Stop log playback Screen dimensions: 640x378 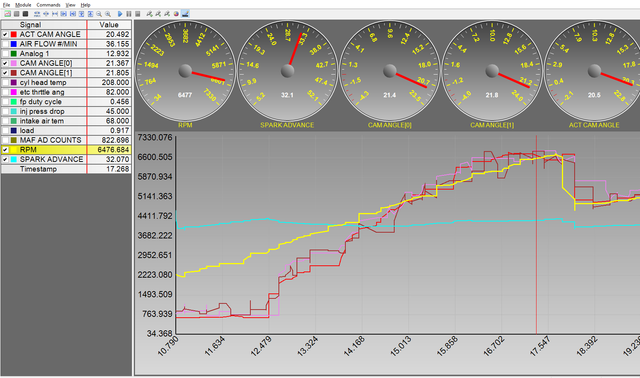pos(138,14)
